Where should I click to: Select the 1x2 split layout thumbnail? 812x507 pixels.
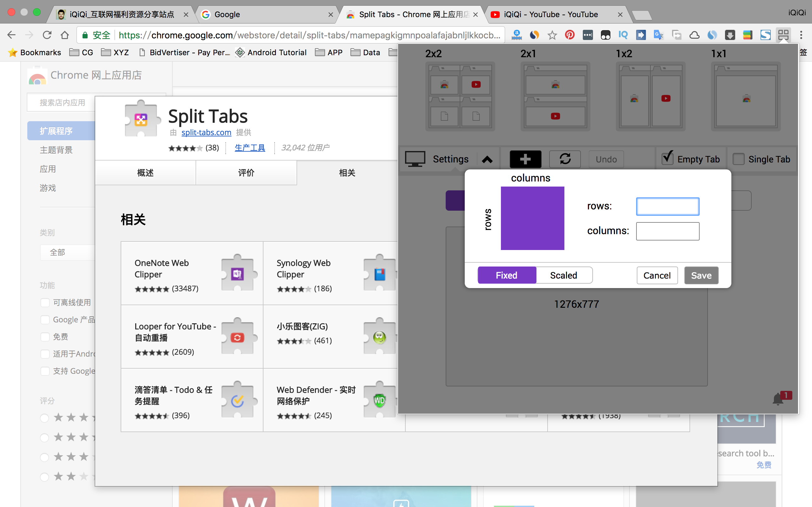pyautogui.click(x=650, y=96)
